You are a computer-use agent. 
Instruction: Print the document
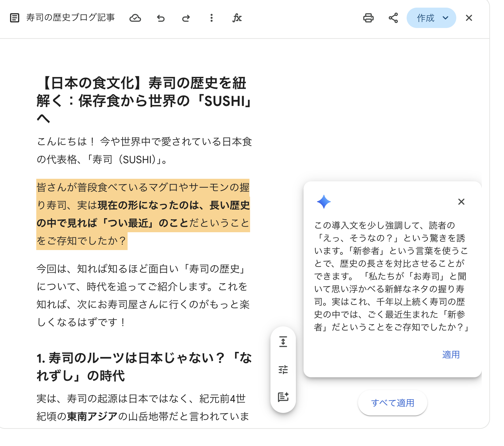(368, 18)
